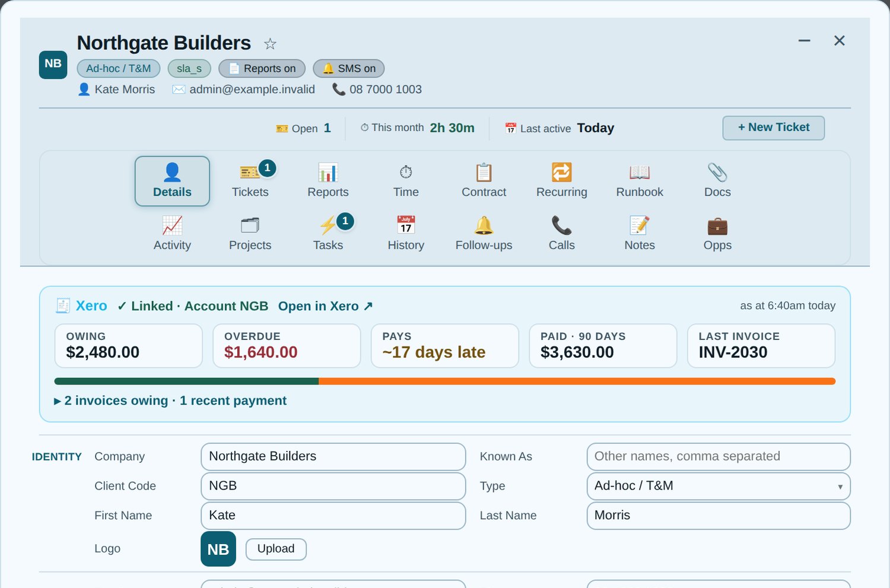Star Northgate Builders as a favorite

270,44
